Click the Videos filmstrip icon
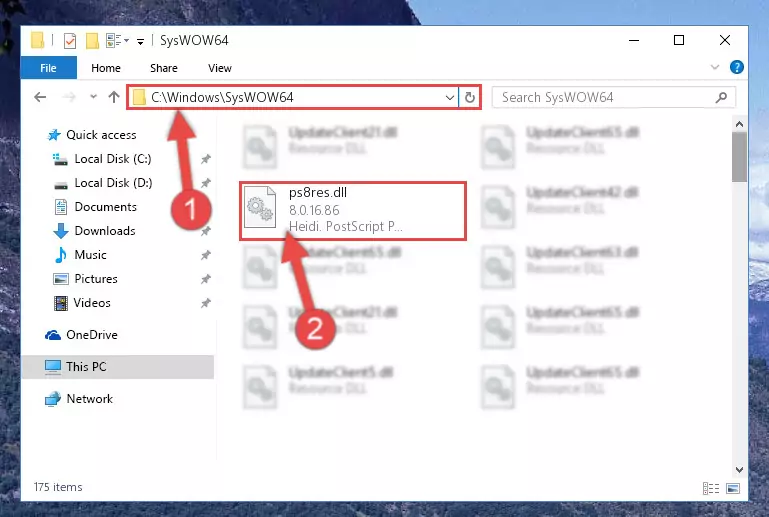This screenshot has width=769, height=517. coord(61,303)
